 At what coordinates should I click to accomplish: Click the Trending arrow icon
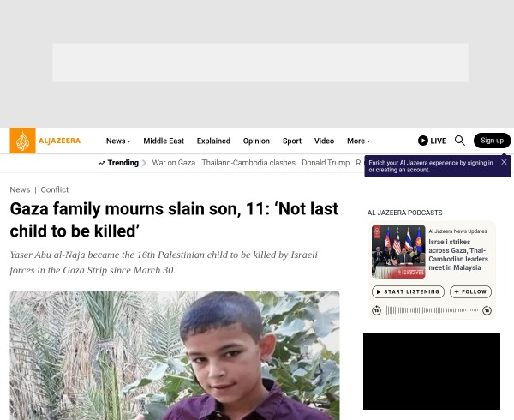click(x=101, y=163)
